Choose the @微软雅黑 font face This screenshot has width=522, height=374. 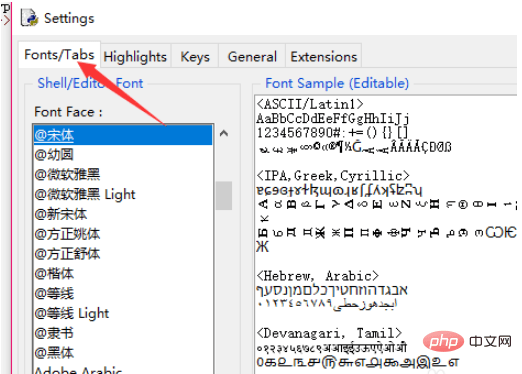[123, 174]
